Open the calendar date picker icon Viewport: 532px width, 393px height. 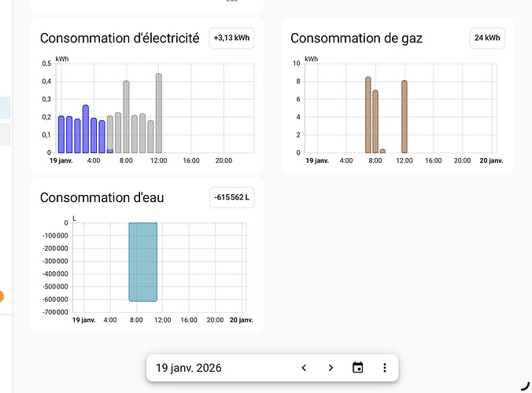[x=358, y=368]
